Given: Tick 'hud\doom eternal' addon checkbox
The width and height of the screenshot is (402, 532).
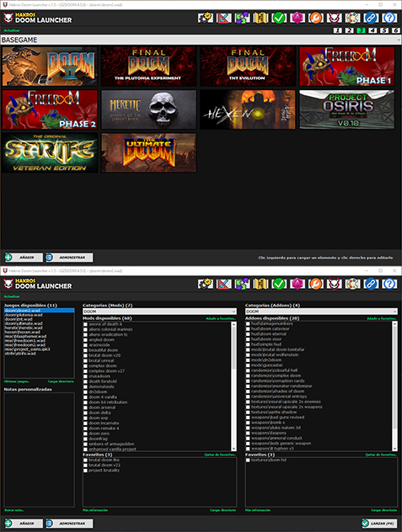Looking at the screenshot, I should click(x=248, y=334).
